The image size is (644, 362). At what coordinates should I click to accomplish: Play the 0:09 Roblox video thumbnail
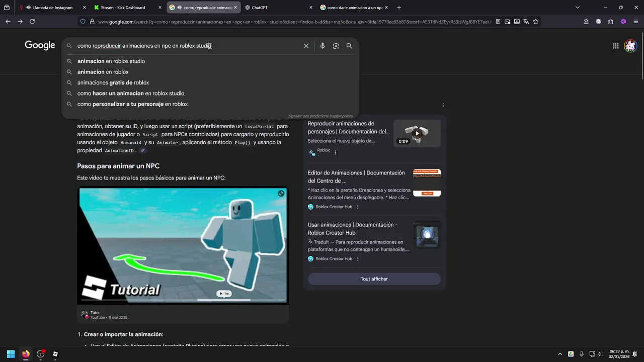(417, 133)
